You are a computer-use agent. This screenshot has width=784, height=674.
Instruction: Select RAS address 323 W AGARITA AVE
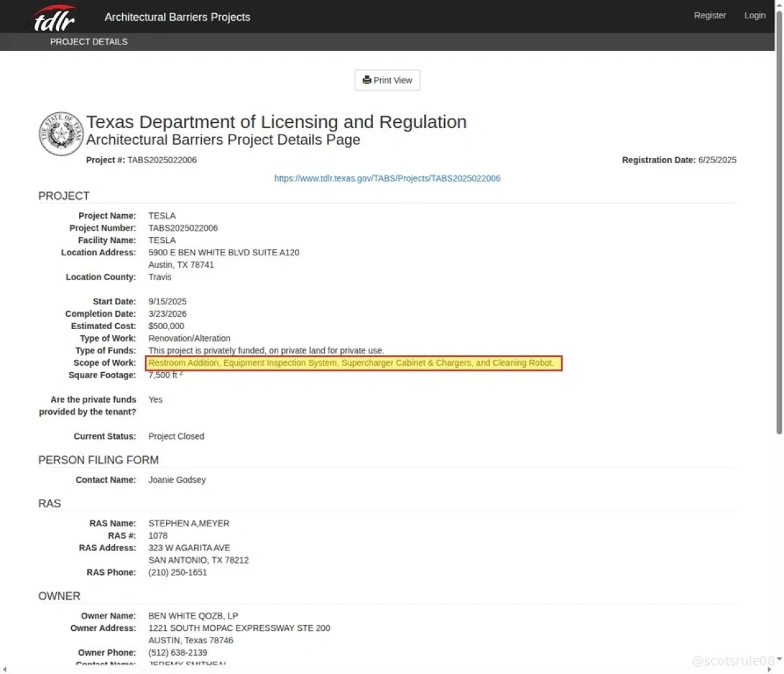tap(189, 548)
